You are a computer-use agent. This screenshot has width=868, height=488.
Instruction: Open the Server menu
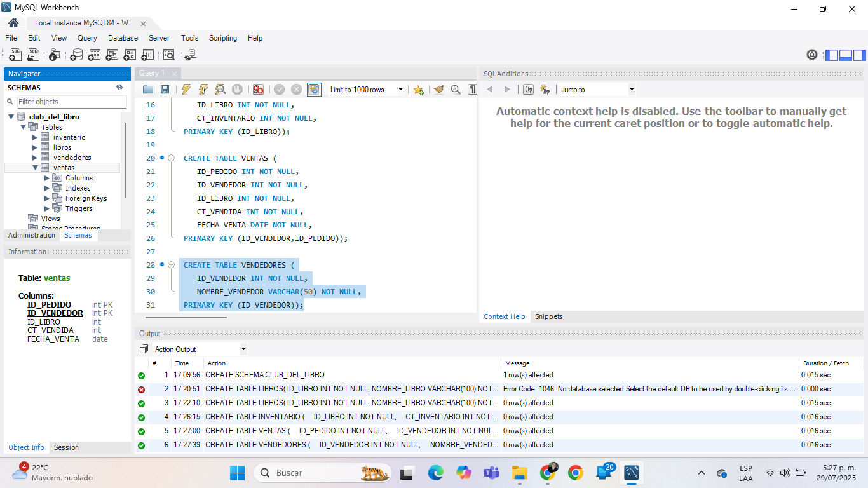point(159,38)
